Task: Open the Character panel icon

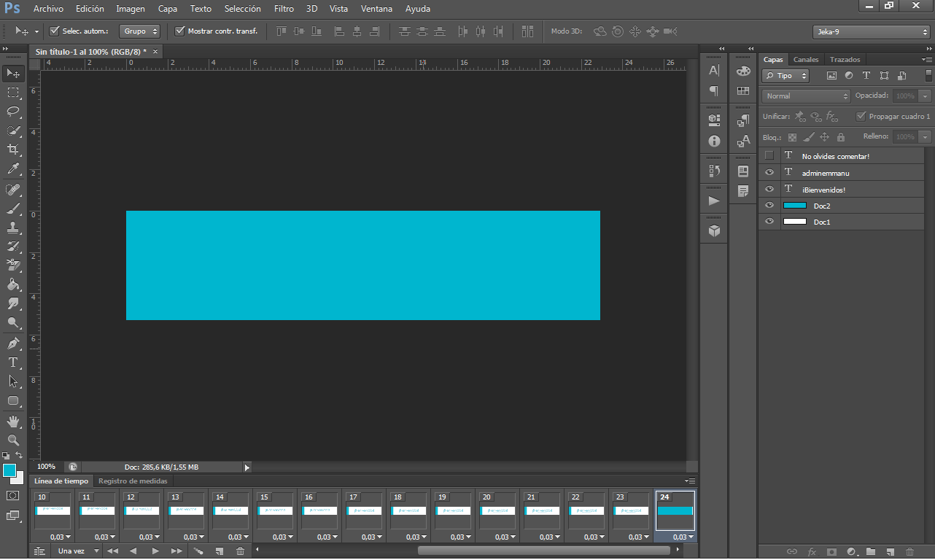Action: [714, 71]
